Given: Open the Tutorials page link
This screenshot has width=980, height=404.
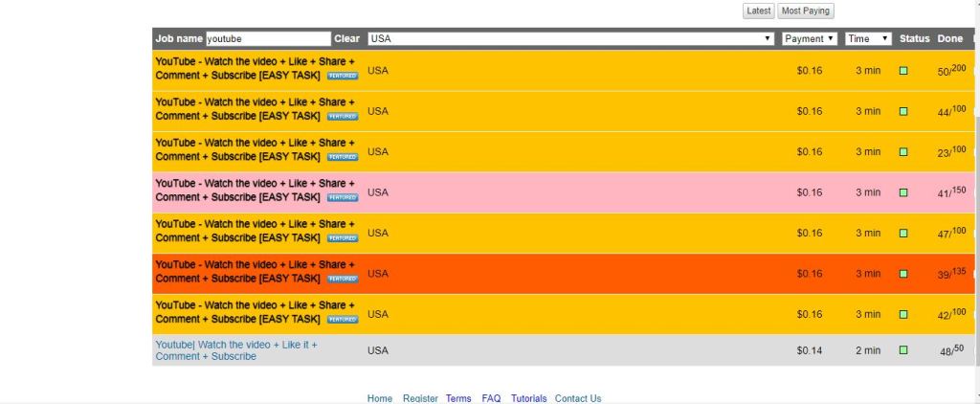Looking at the screenshot, I should coord(528,398).
